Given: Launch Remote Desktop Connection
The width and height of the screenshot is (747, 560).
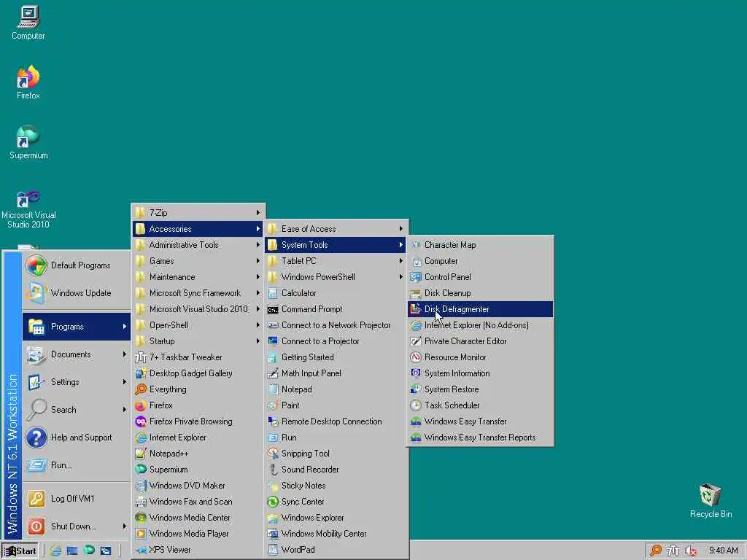Looking at the screenshot, I should point(336,421).
